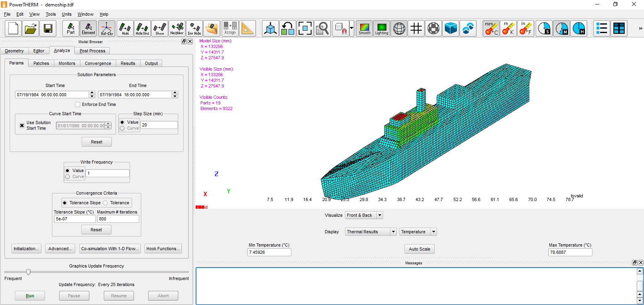Select the Tolerance convergence radio button

tap(105, 203)
